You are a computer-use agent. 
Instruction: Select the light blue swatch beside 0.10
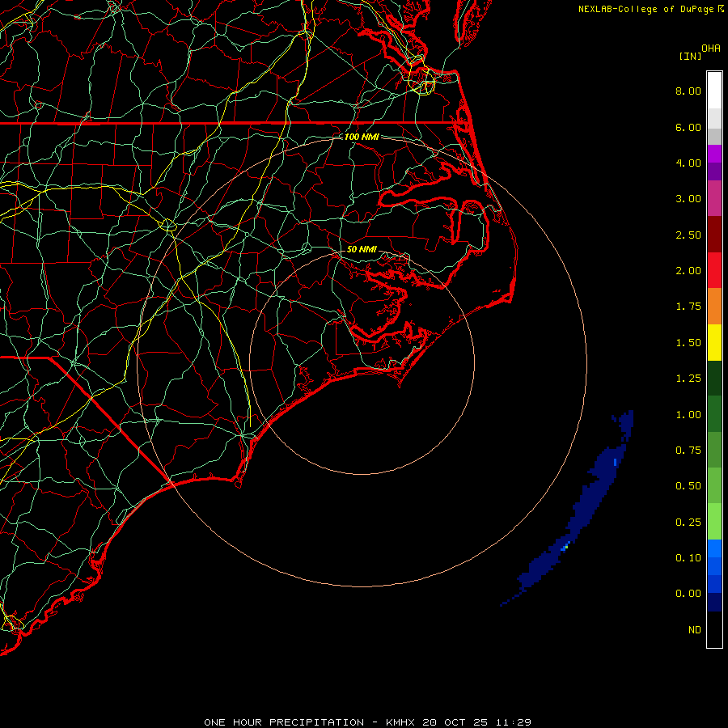pyautogui.click(x=714, y=548)
